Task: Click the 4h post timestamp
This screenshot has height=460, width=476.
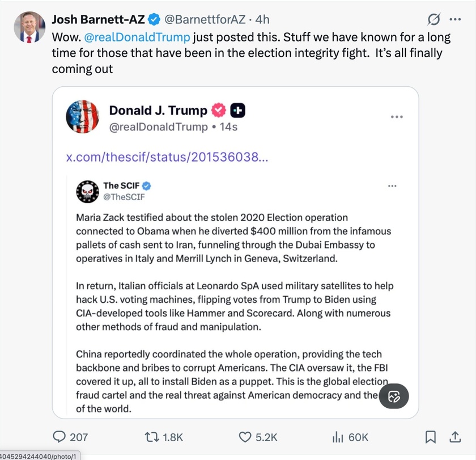Action: pos(262,20)
